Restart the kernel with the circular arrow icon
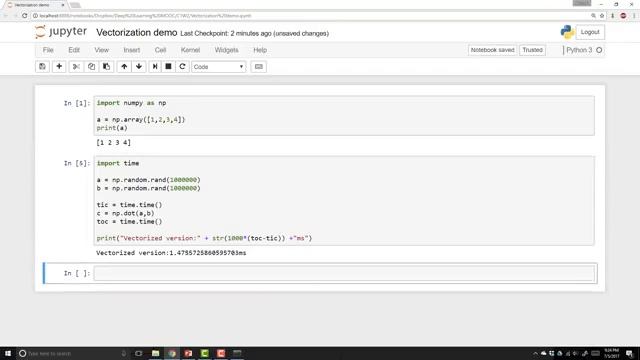The height and width of the screenshot is (360, 640). pyautogui.click(x=182, y=67)
